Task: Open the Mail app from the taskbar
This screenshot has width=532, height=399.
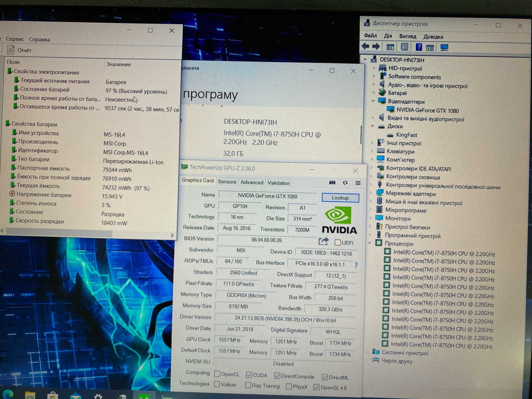Action: [75, 396]
